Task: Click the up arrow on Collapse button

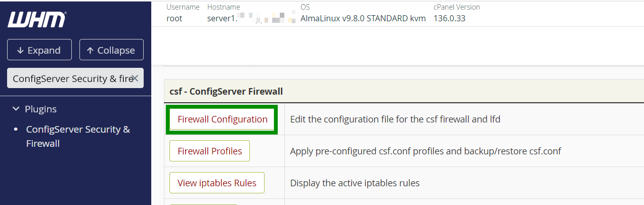Action: (90, 50)
